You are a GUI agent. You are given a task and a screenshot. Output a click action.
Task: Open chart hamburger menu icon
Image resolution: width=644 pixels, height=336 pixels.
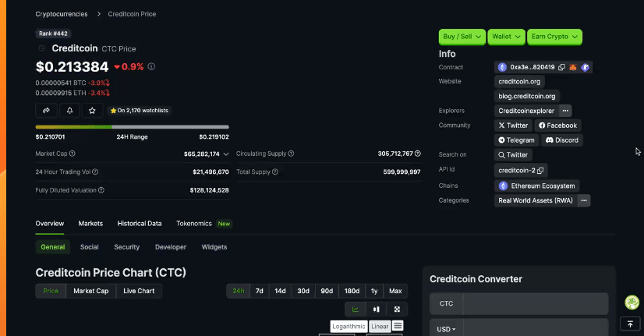coord(398,326)
